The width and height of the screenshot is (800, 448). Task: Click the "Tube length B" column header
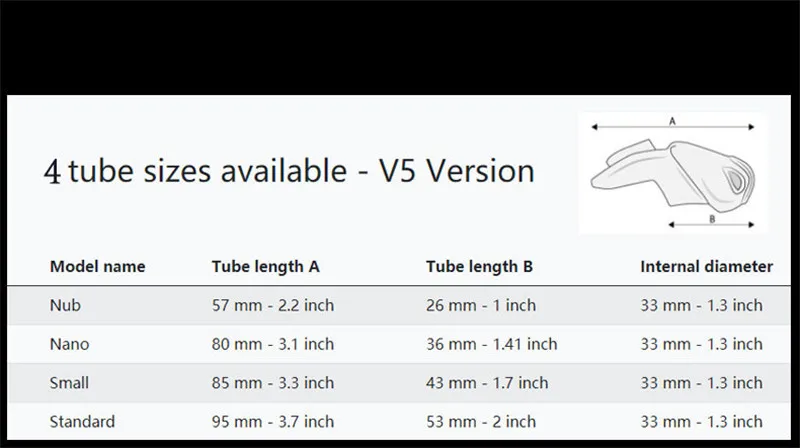pyautogui.click(x=479, y=266)
